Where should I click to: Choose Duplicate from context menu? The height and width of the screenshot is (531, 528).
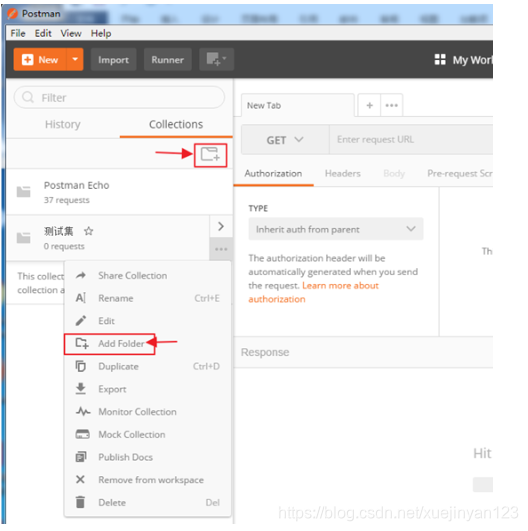[x=148, y=366]
